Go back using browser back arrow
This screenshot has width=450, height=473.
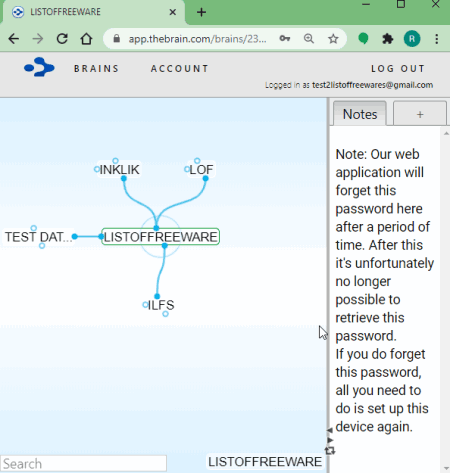14,39
